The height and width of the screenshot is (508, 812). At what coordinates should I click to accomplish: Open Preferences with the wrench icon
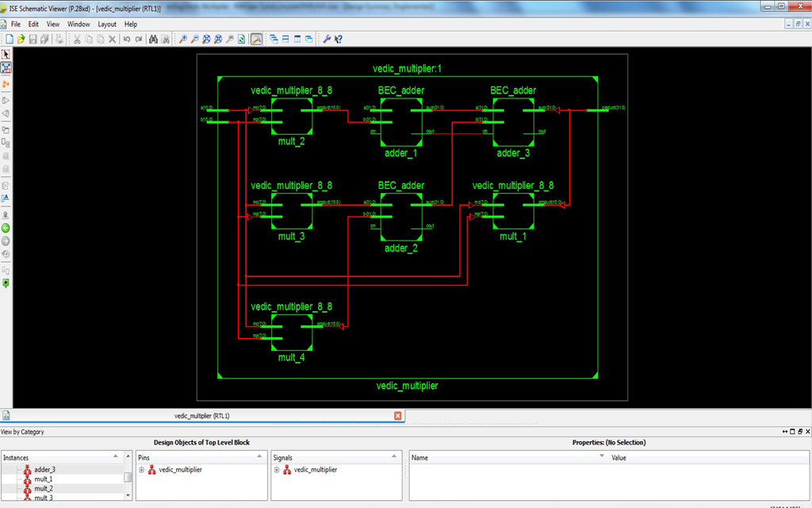tap(327, 39)
